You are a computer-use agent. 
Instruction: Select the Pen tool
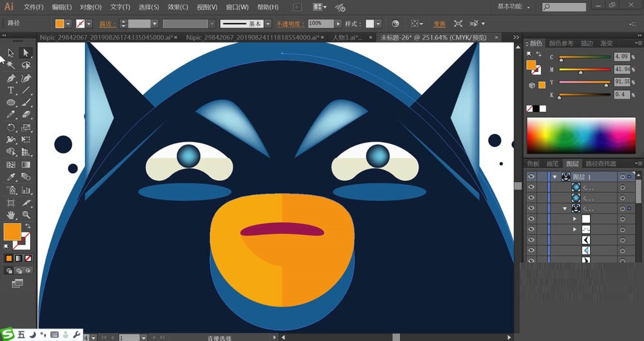tap(11, 78)
